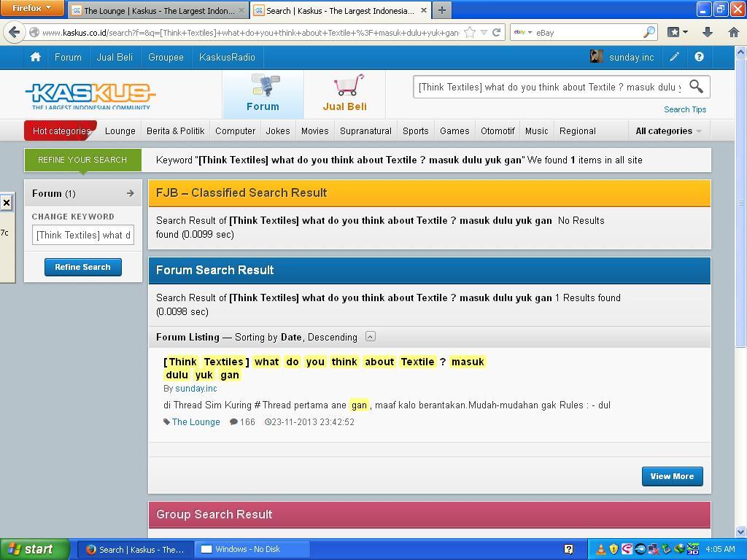The width and height of the screenshot is (747, 560).
Task: Open Music category
Action: [536, 131]
